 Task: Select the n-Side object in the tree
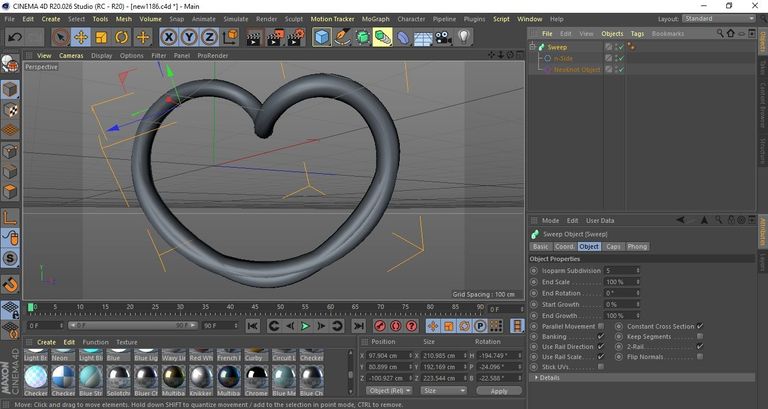(x=563, y=58)
